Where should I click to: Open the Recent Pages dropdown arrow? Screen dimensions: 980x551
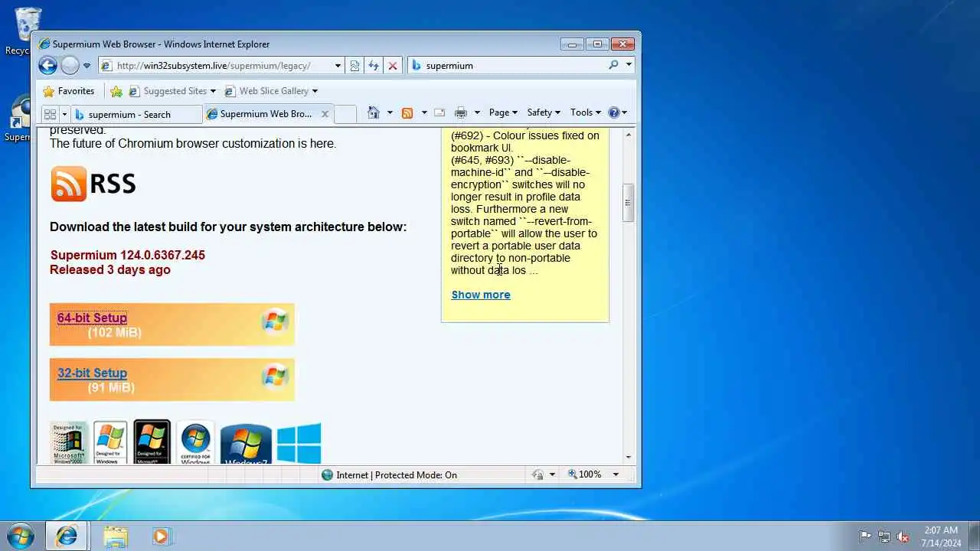tap(87, 66)
